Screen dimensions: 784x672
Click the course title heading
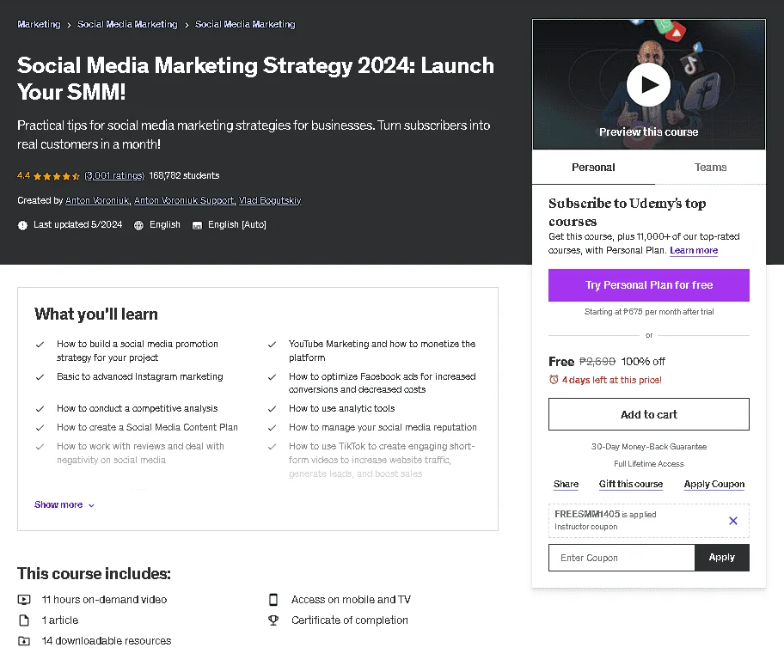255,78
